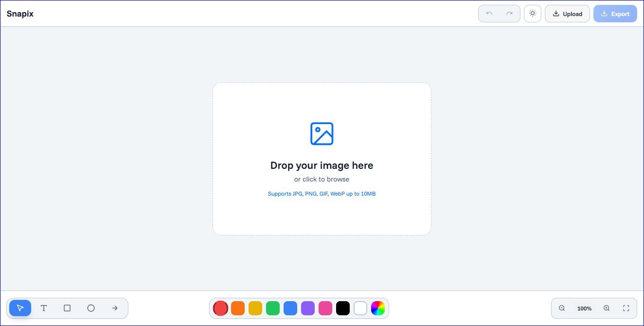Select the black color swatch
This screenshot has width=644, height=326.
(343, 308)
